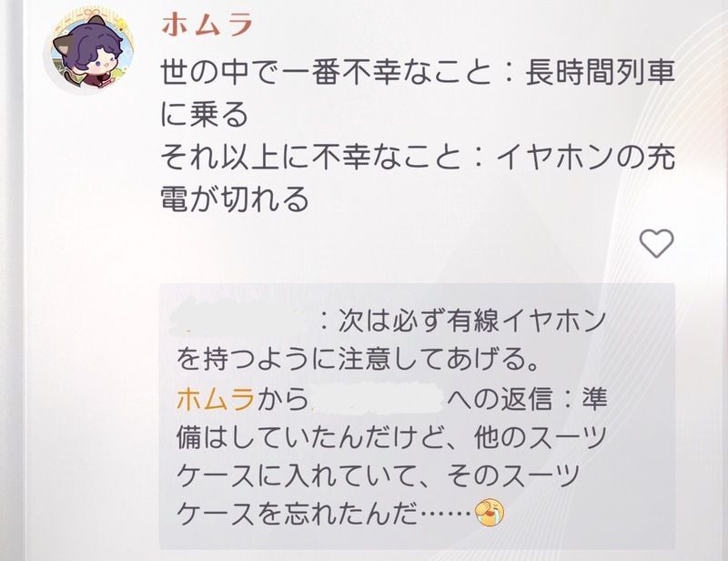
Task: Open ホムラ's cat-eared profile avatar
Action: [x=93, y=50]
